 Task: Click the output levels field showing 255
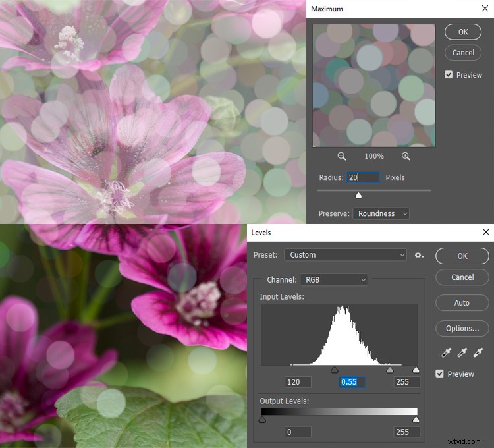[x=406, y=432]
